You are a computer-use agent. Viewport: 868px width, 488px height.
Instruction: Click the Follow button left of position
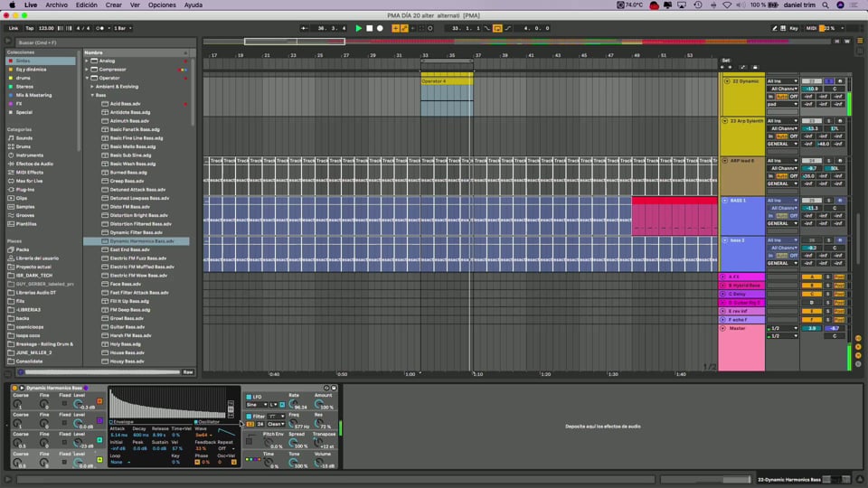tap(305, 28)
